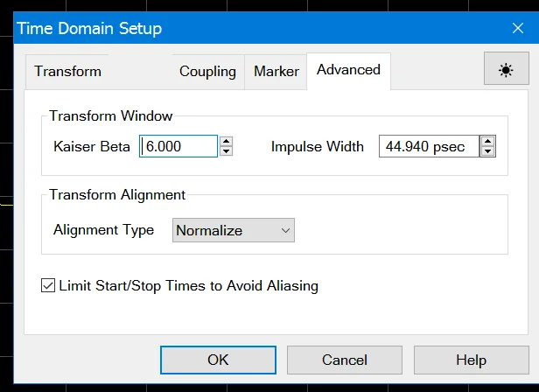539x392 pixels.
Task: Click the Alignment Type label
Action: [x=103, y=231]
